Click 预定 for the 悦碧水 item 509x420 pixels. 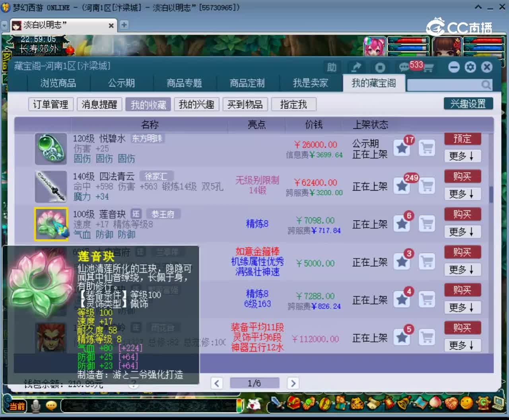462,139
